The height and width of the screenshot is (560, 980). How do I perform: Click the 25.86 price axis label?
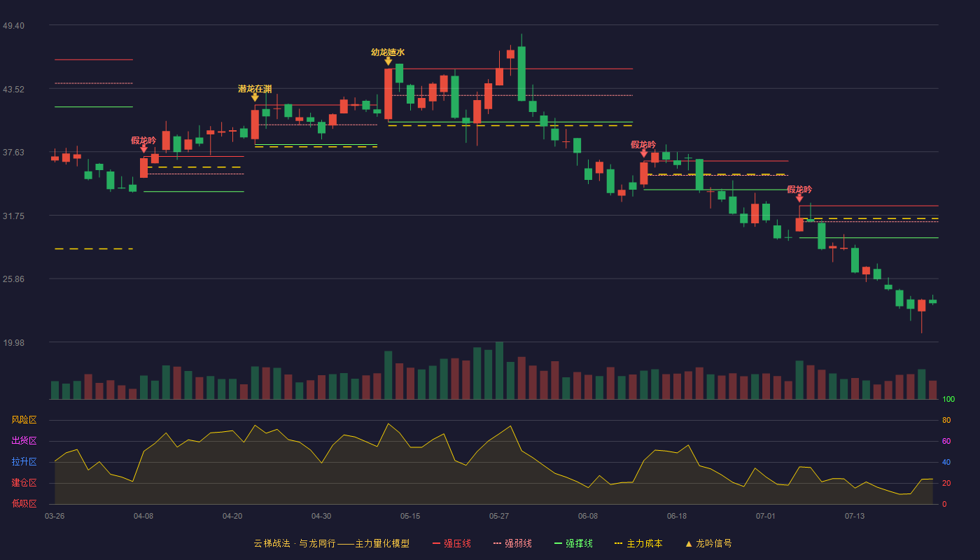tap(13, 279)
